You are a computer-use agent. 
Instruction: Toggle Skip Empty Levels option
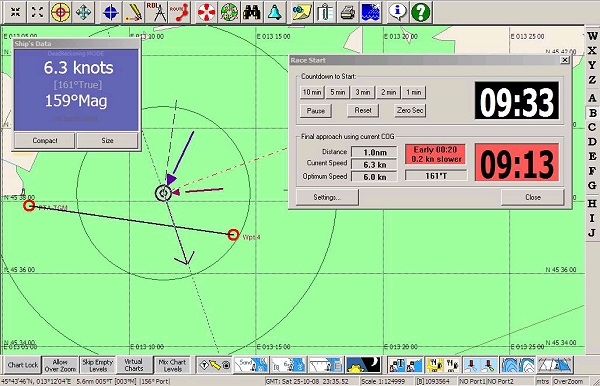[x=98, y=365]
